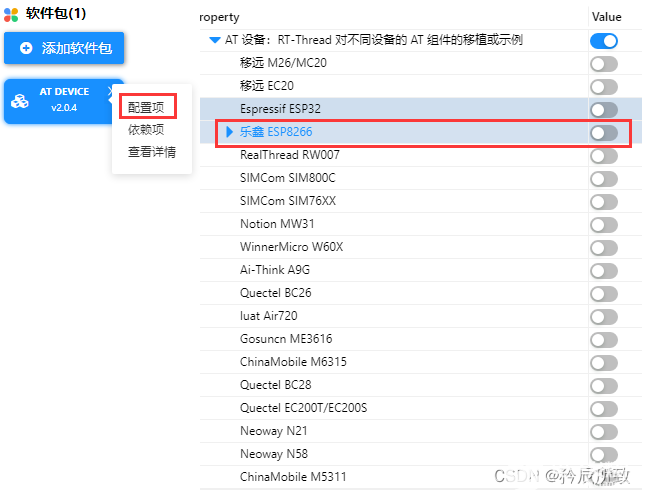
Task: Select the SIMCom SIM800C row text
Action: 288,178
